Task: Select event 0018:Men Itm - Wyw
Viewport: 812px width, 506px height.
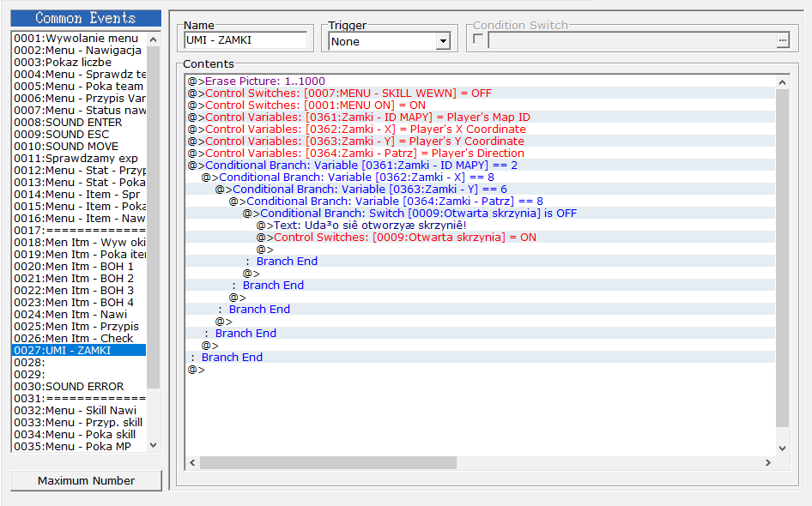Action: coord(79,242)
